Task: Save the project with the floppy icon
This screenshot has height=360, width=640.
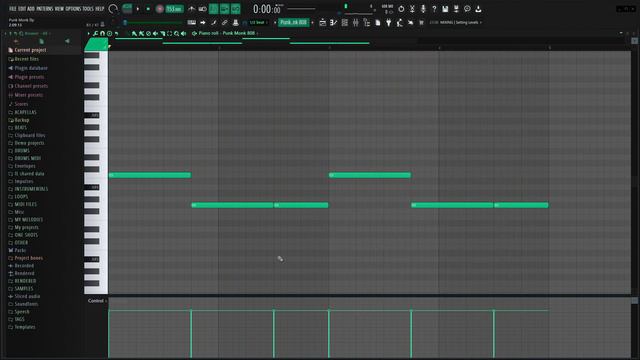Action: pos(445,9)
